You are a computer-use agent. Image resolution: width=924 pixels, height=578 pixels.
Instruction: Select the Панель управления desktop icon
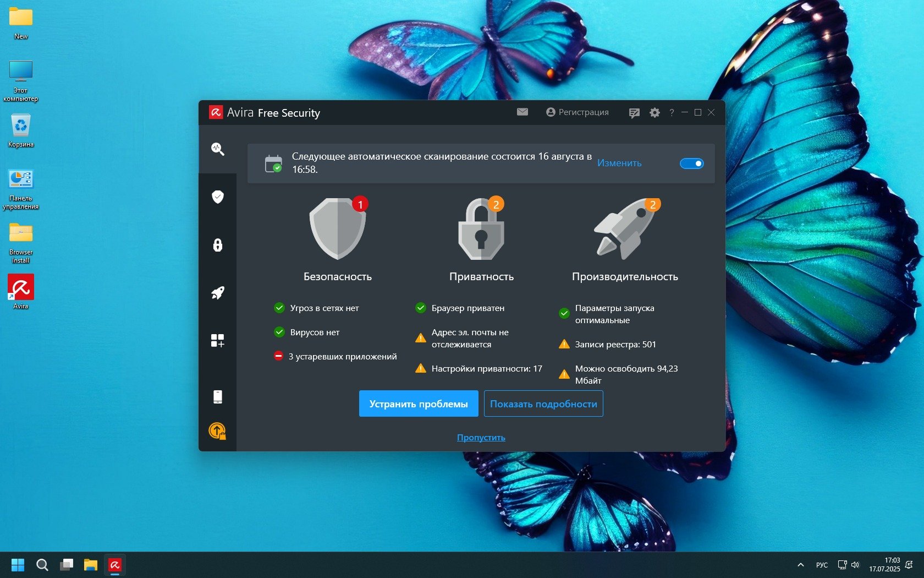pyautogui.click(x=21, y=189)
